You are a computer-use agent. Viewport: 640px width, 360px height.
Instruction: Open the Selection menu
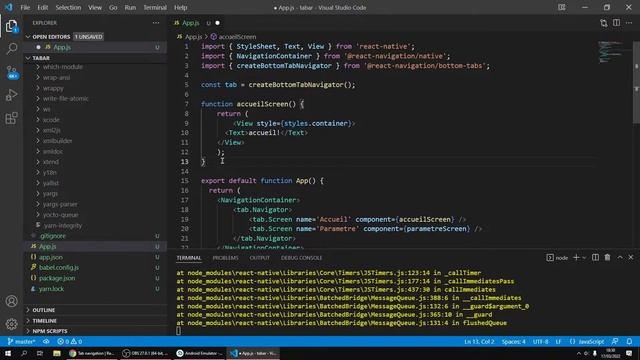click(x=68, y=7)
